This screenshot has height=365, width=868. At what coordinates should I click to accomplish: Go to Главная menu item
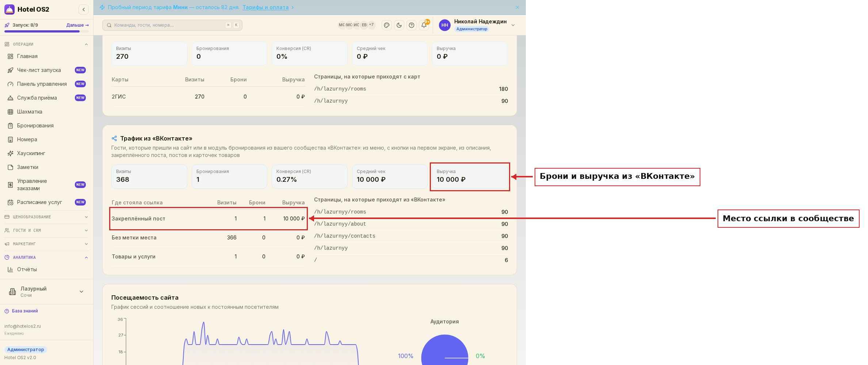pos(46,56)
